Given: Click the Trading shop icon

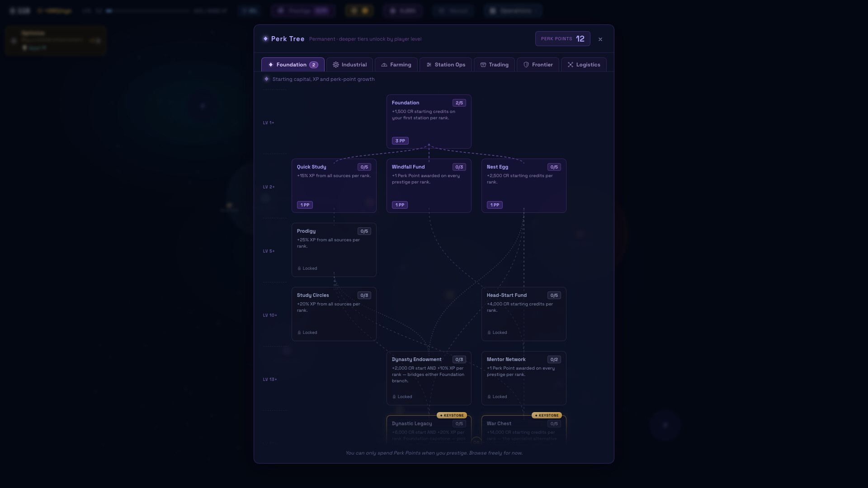Looking at the screenshot, I should (483, 65).
